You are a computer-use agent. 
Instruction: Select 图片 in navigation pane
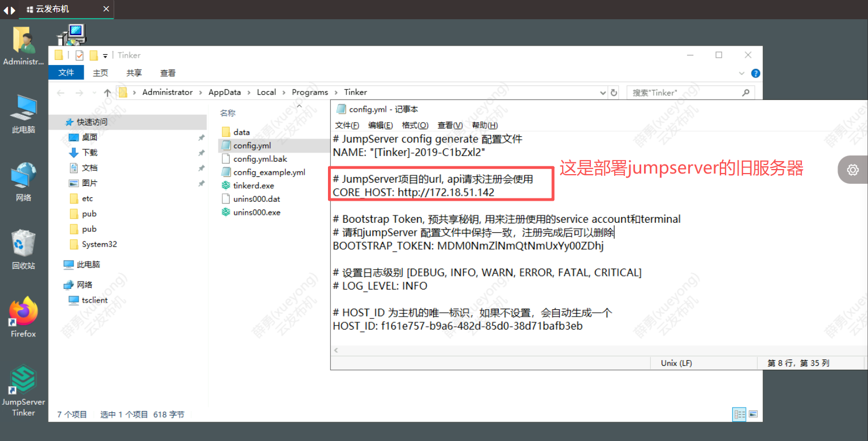[90, 183]
